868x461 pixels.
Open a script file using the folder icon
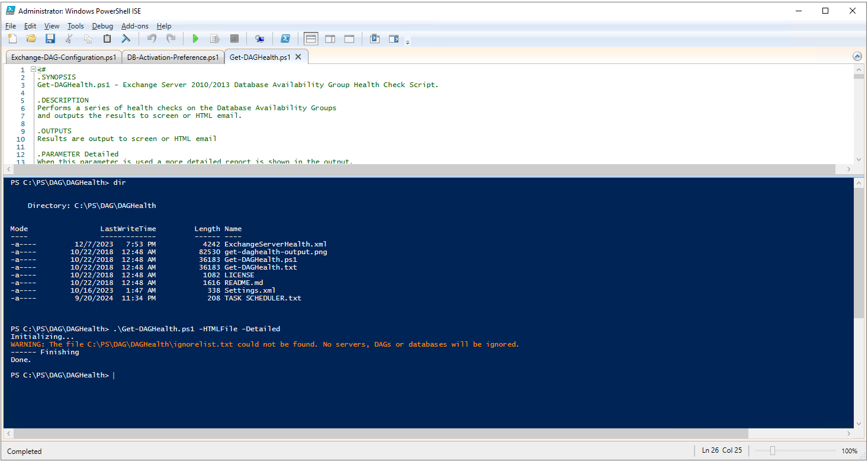(31, 39)
